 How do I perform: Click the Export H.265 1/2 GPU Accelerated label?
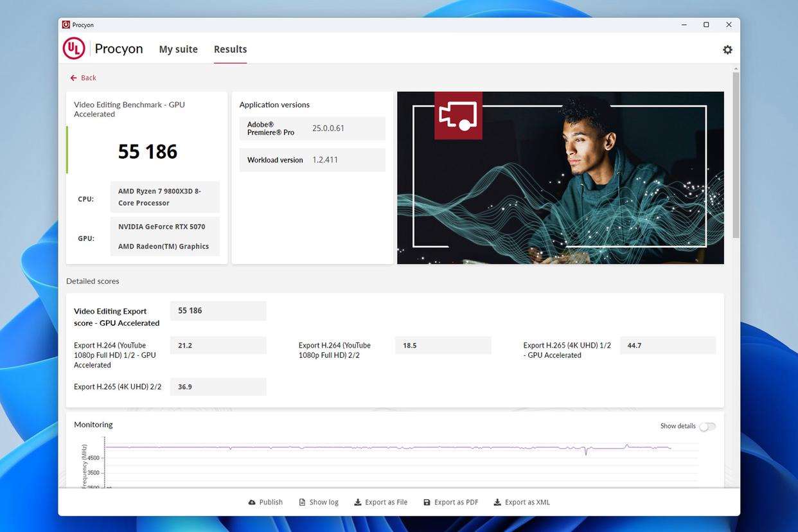[x=567, y=350]
